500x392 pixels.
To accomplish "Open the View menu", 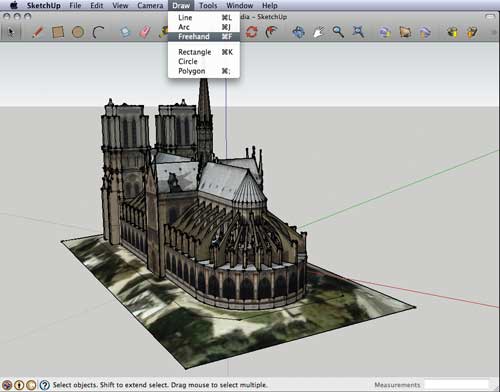I will coord(120,5).
